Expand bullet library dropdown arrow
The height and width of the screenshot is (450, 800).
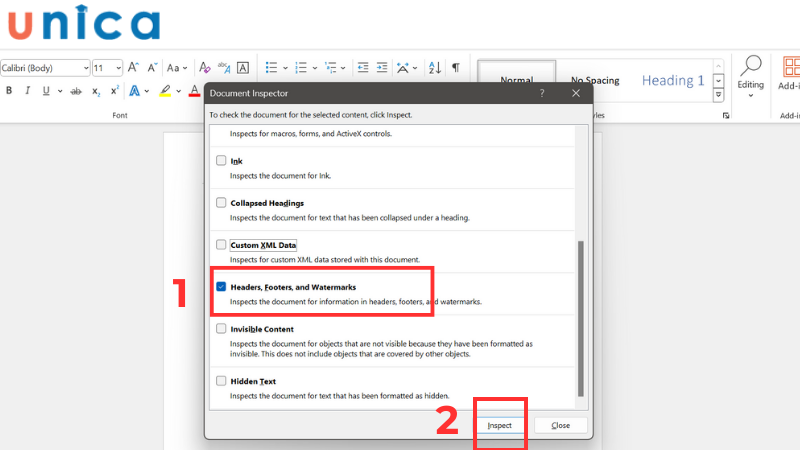[x=285, y=68]
